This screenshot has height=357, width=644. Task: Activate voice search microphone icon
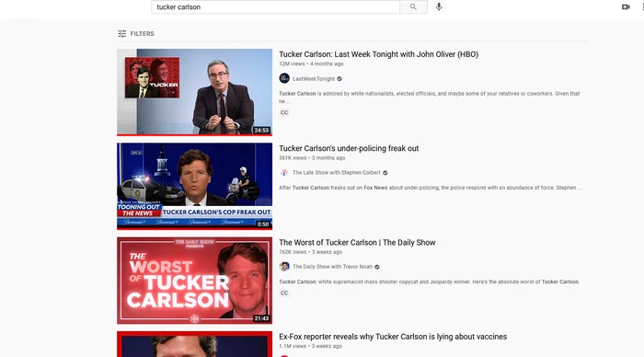(x=439, y=7)
